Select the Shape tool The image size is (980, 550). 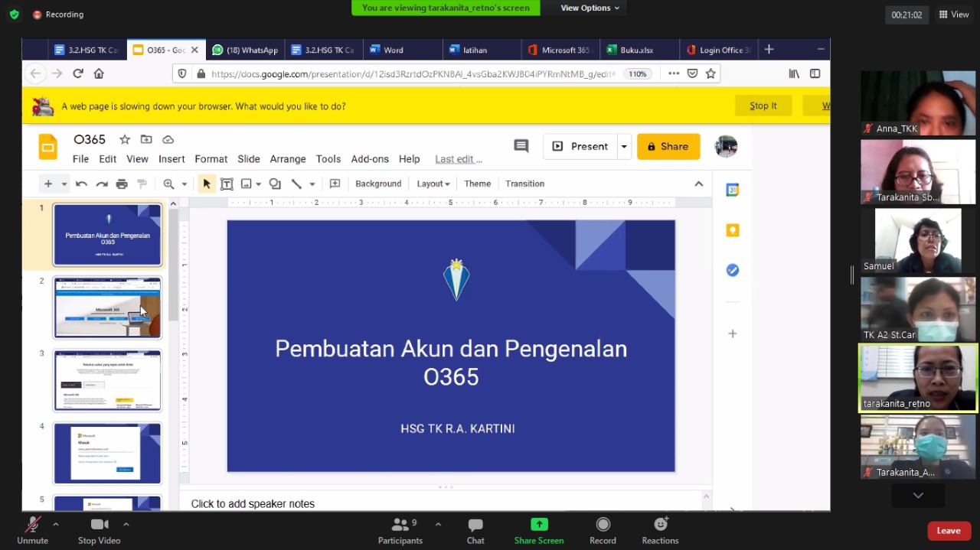(x=275, y=184)
